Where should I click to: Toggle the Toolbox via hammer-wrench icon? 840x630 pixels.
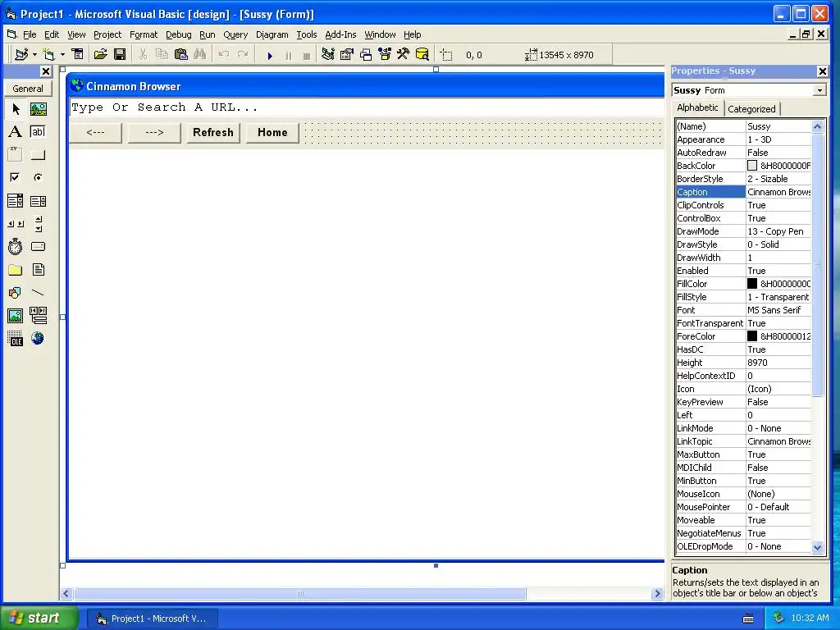pyautogui.click(x=404, y=54)
